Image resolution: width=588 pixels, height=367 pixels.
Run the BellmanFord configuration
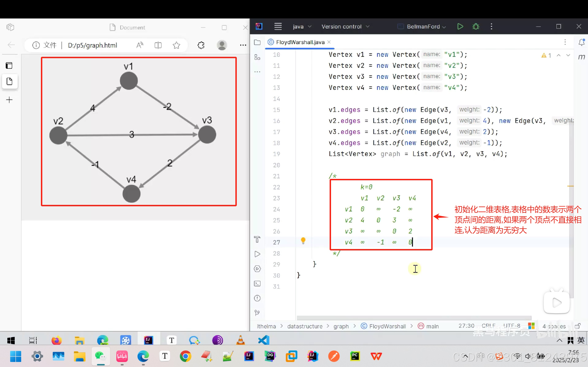point(460,26)
